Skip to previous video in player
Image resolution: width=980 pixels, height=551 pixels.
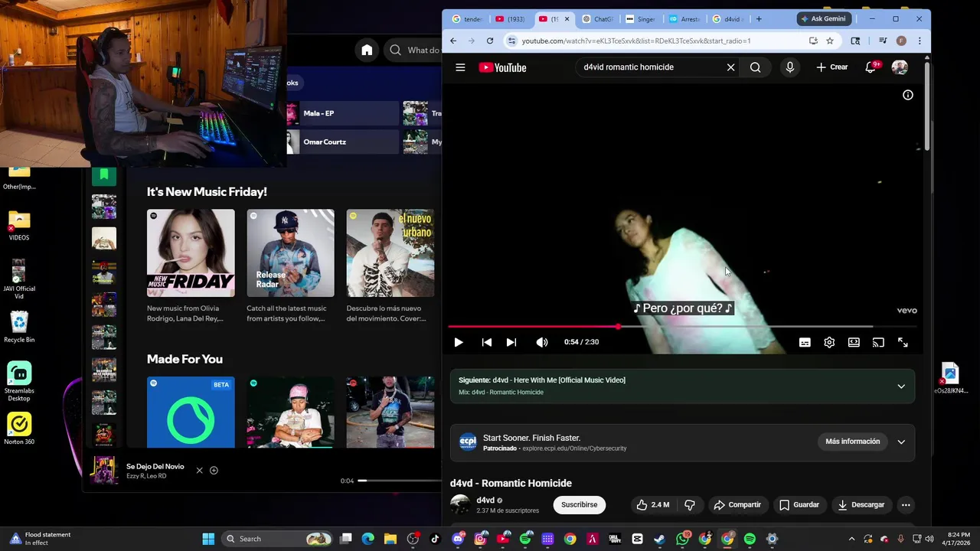486,342
